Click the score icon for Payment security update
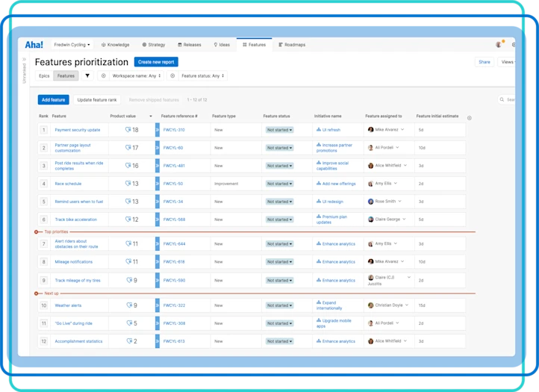539x392 pixels. pyautogui.click(x=128, y=130)
